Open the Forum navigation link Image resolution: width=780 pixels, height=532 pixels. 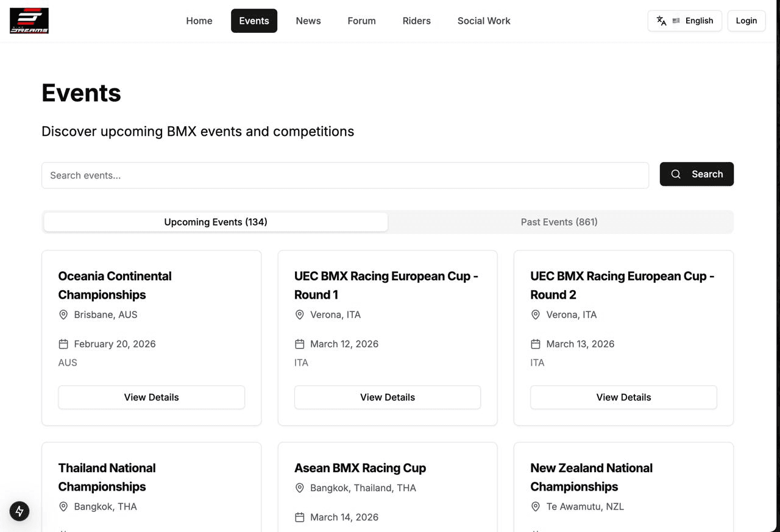361,21
